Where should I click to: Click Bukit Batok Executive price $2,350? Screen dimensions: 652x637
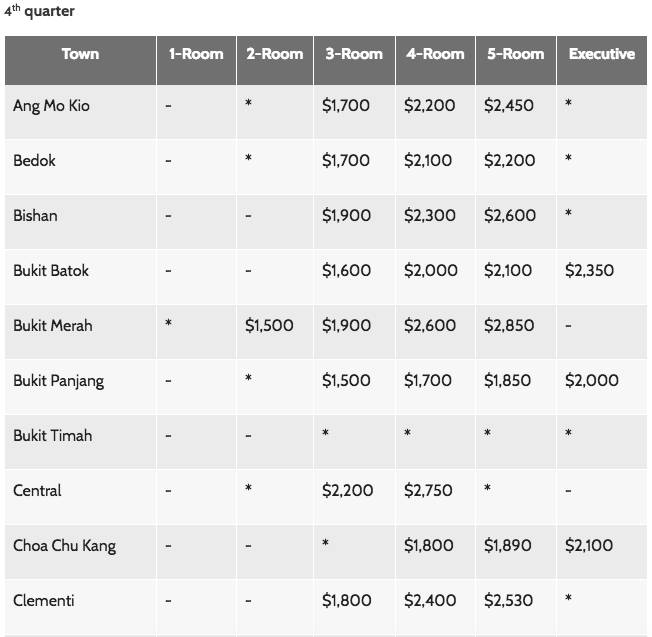(x=589, y=270)
